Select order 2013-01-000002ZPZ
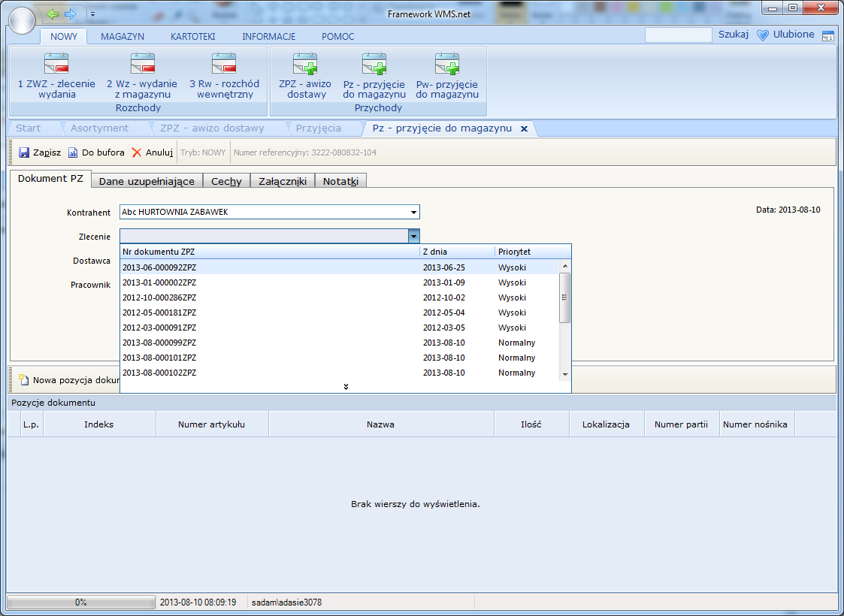The height and width of the screenshot is (616, 844). [339, 282]
